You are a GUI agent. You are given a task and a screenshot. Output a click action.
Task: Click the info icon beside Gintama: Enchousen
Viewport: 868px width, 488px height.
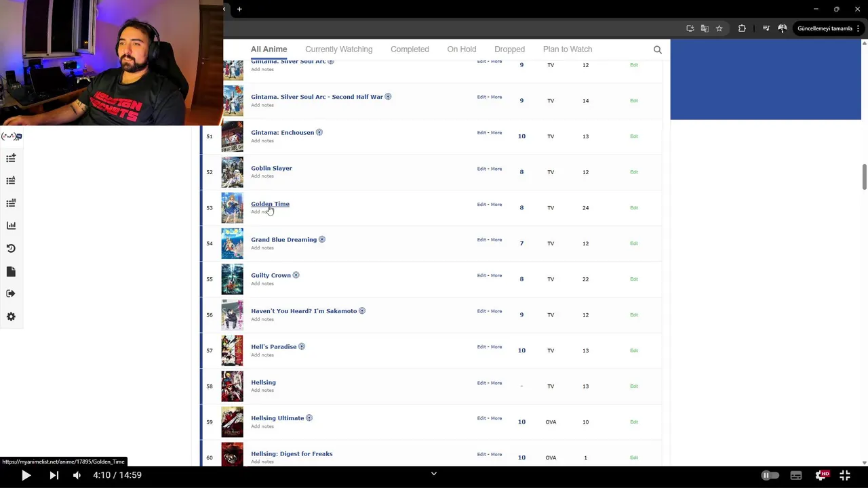click(x=319, y=132)
